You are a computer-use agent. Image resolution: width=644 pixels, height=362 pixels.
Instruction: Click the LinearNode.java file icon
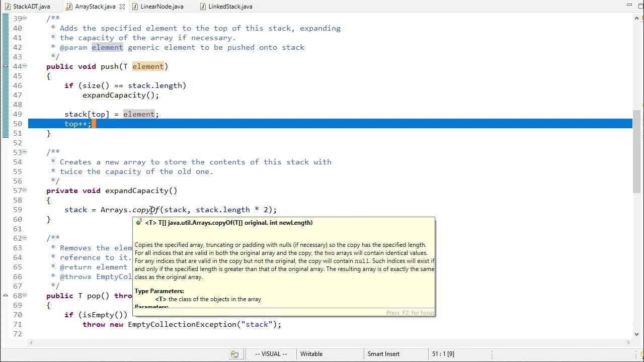point(134,7)
